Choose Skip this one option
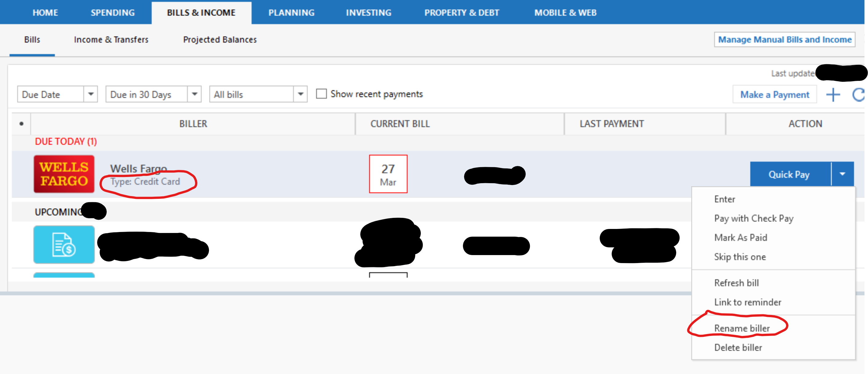 coord(740,257)
